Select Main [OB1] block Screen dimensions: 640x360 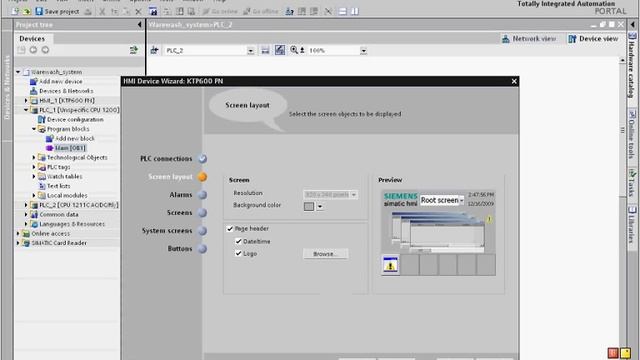70,148
